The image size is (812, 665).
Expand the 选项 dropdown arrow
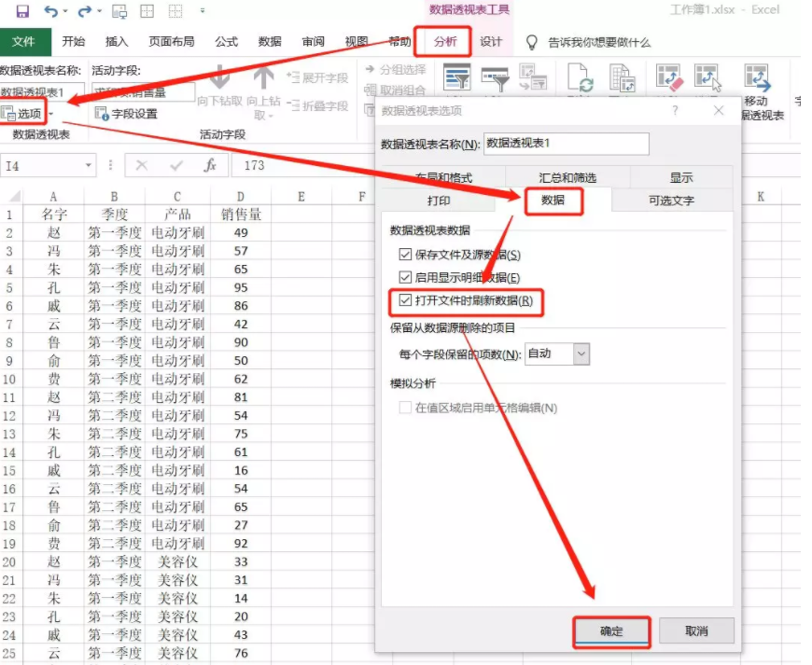pyautogui.click(x=50, y=114)
